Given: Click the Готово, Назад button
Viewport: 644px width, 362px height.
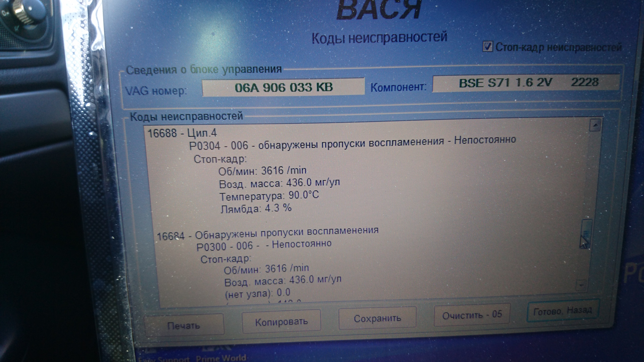Looking at the screenshot, I should 562,311.
